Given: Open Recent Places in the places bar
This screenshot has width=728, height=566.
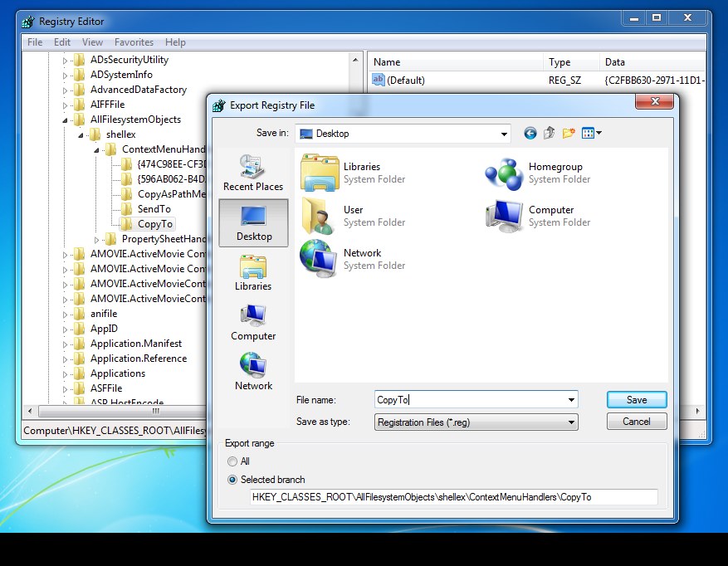Looking at the screenshot, I should tap(253, 173).
